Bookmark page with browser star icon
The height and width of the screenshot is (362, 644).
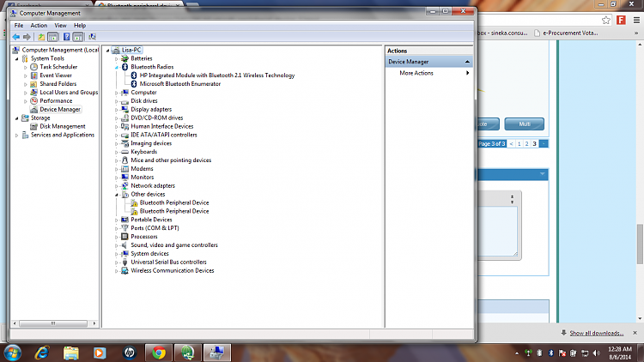[606, 20]
